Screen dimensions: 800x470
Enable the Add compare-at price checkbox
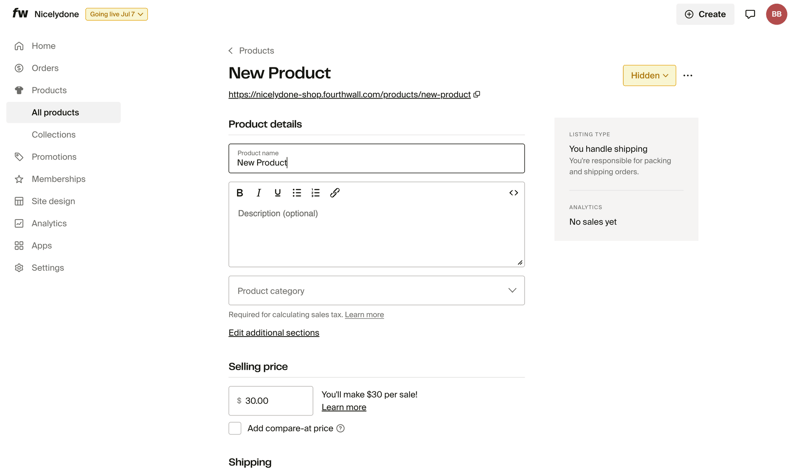tap(235, 429)
